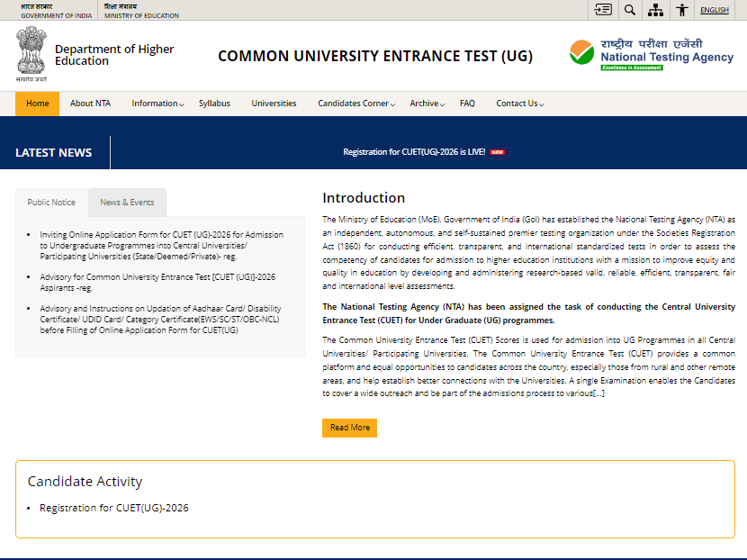Screen dimensions: 747x560
Task: Open the search icon in top bar
Action: click(630, 9)
